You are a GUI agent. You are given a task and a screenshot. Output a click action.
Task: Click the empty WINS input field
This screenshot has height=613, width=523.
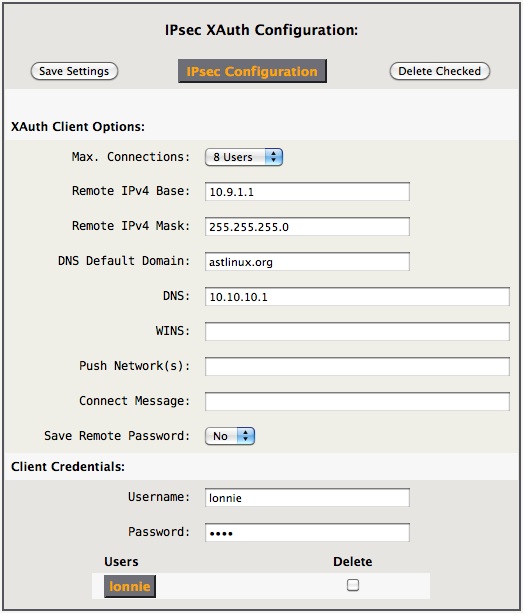pyautogui.click(x=357, y=331)
